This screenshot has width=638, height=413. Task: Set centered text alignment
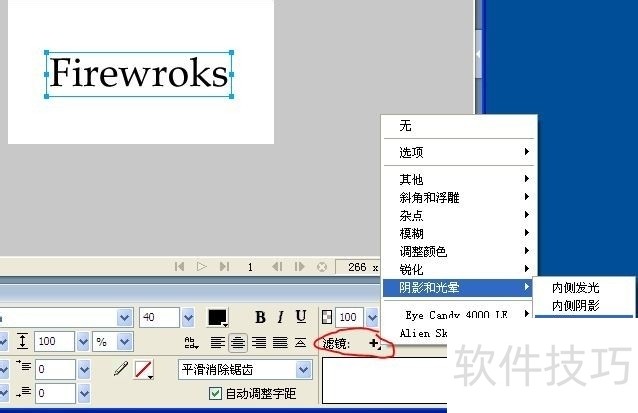238,343
